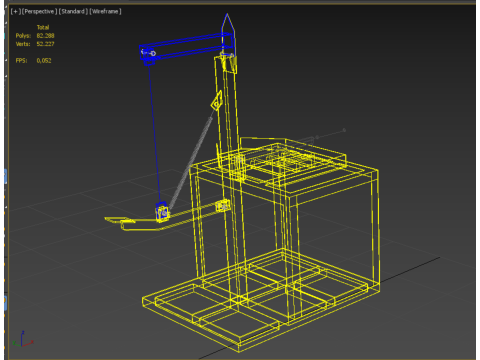Click the white helper icon on the blue arm end
Image resolution: width=480 pixels, height=360 pixels.
(149, 52)
